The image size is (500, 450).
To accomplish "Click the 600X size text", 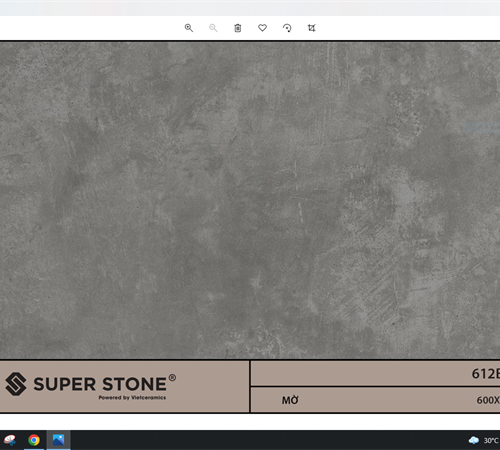I will pos(488,400).
